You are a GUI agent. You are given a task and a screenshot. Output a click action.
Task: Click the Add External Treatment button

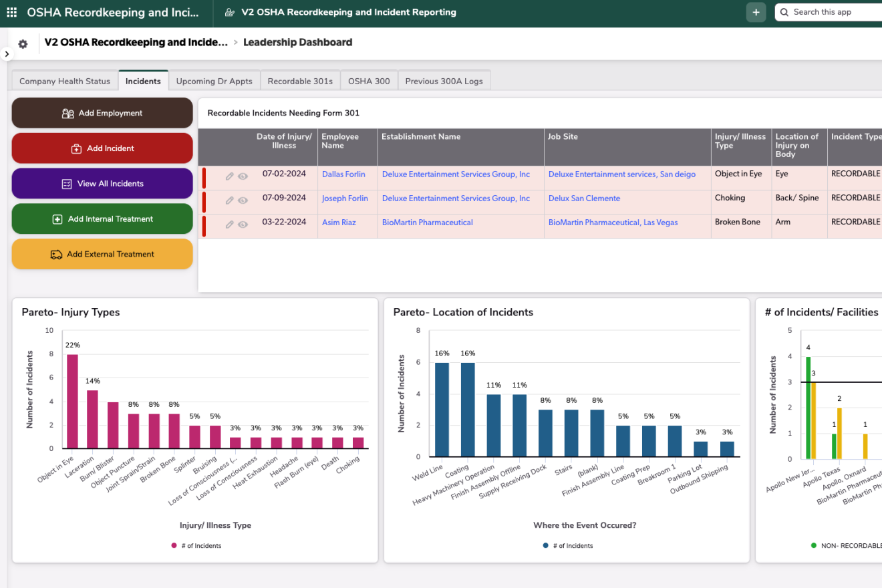pos(102,254)
